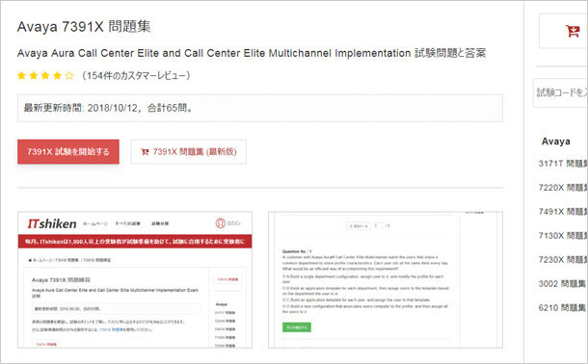The image size is (588, 364).
Task: Open the 6210 問題集 sidebar link
Action: [x=562, y=307]
